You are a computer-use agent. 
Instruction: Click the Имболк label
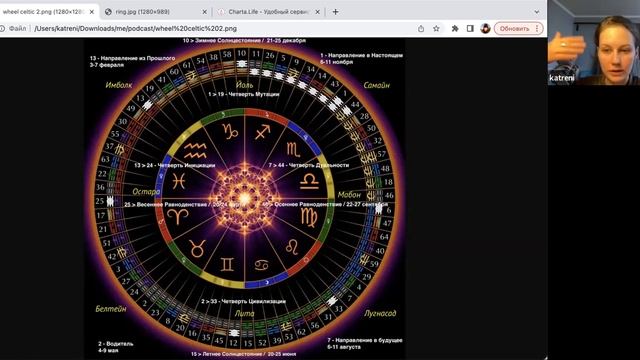[119, 85]
